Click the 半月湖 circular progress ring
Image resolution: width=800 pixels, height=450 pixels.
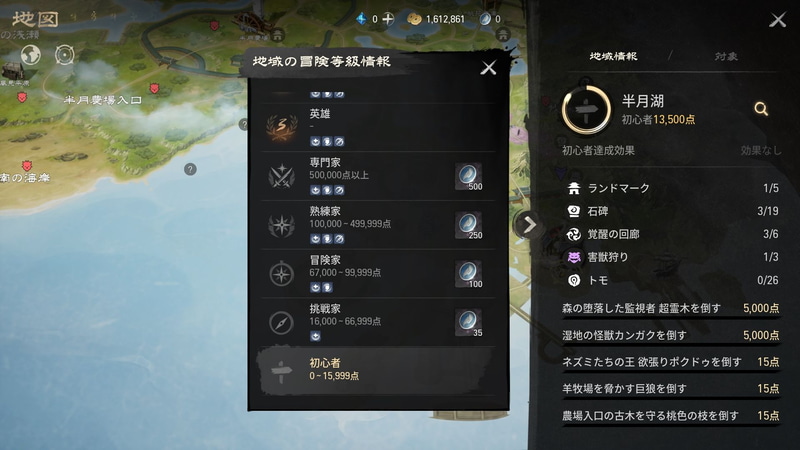point(586,110)
